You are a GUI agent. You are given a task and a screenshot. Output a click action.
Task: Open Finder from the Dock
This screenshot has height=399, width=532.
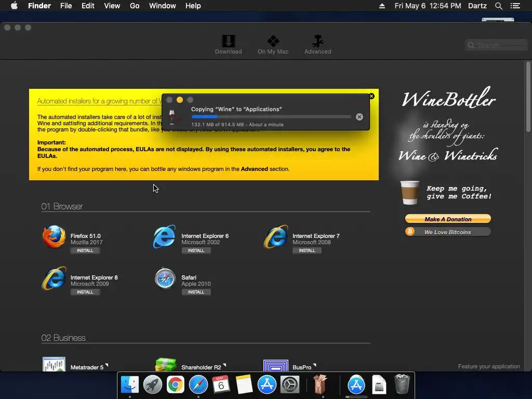(x=130, y=385)
